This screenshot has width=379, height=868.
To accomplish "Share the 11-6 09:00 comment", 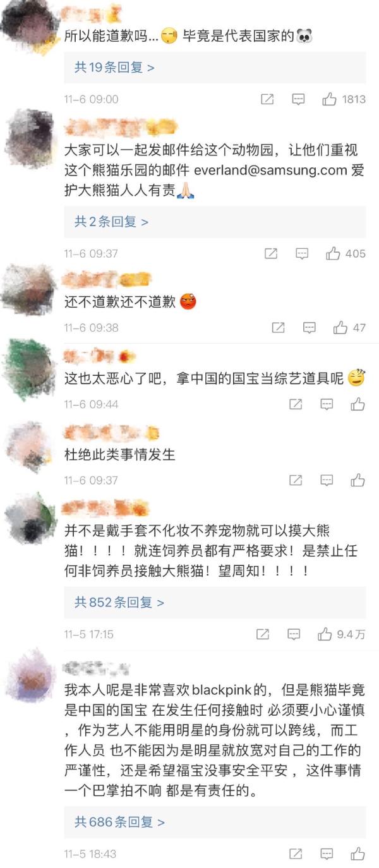I will point(267,99).
